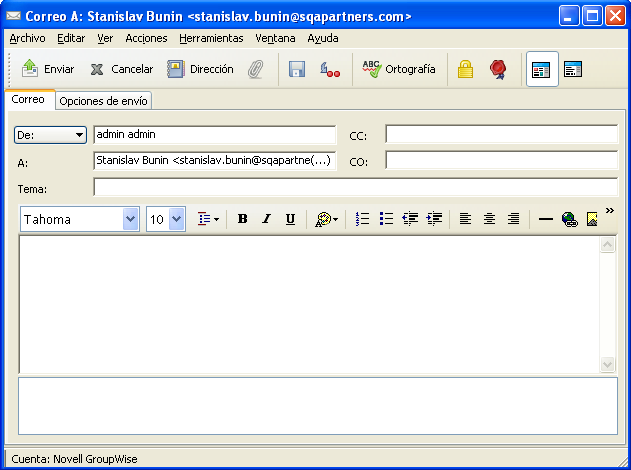Open the Tahoma font dropdown
The width and height of the screenshot is (631, 470).
131,219
